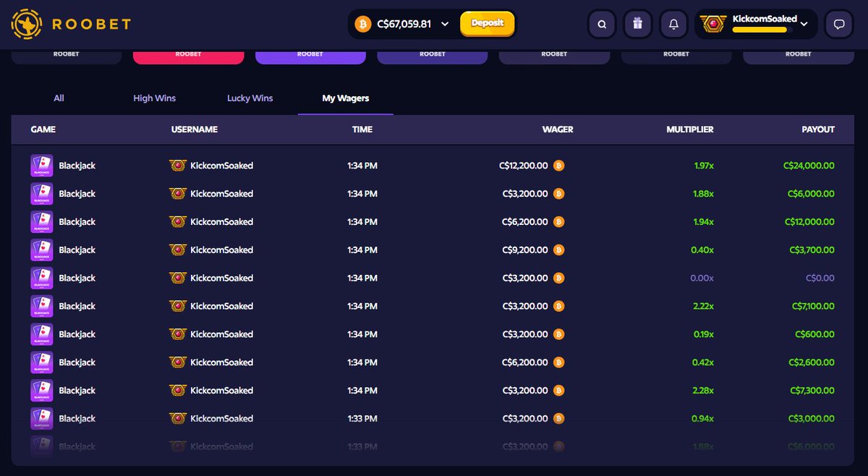The width and height of the screenshot is (868, 476).
Task: Click the C$2,600.00 payout value
Action: click(x=811, y=362)
